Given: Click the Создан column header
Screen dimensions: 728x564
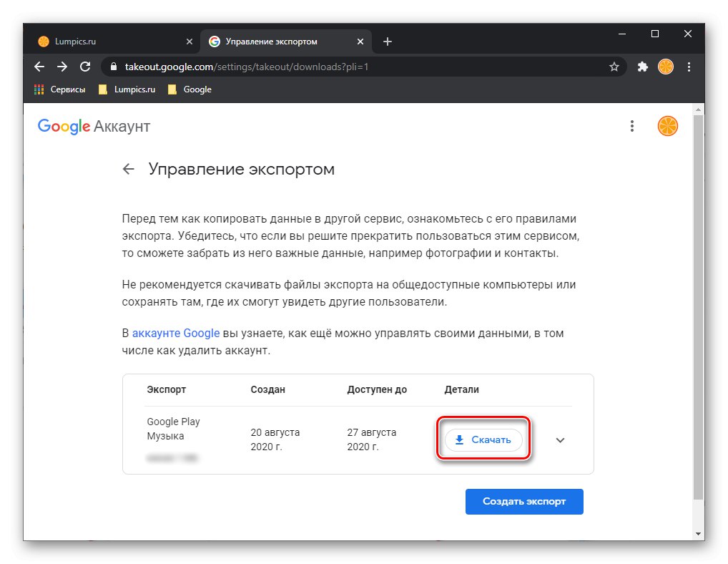Looking at the screenshot, I should (x=268, y=390).
